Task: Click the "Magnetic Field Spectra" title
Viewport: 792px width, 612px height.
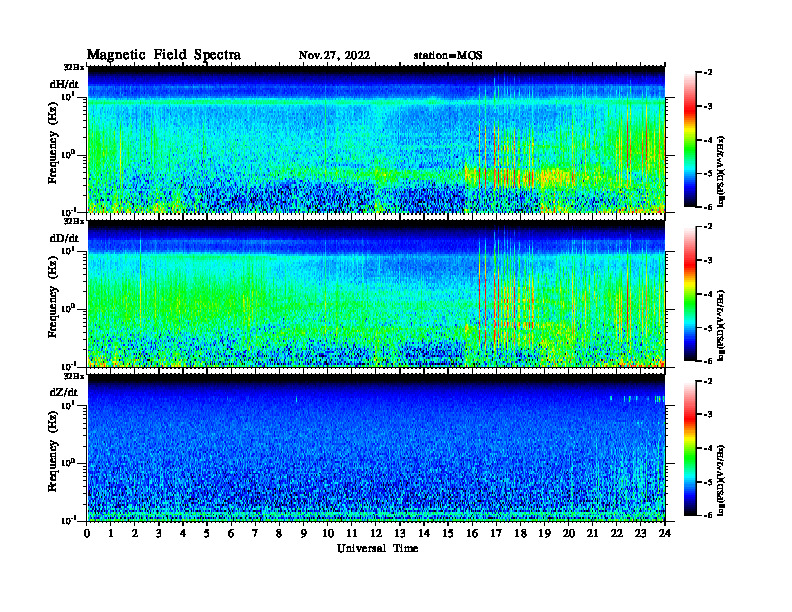Action: 164,55
